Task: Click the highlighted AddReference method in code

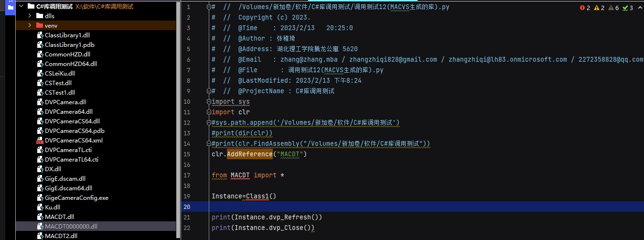Action: click(x=249, y=154)
